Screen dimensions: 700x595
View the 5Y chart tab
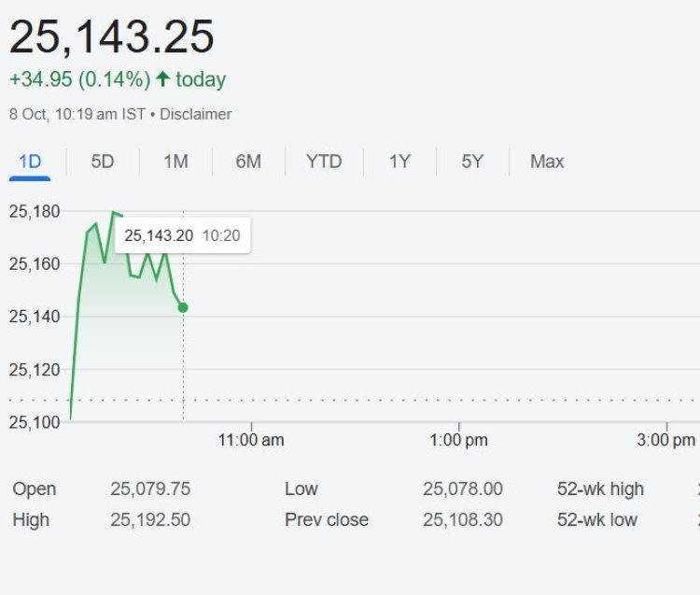click(x=472, y=162)
